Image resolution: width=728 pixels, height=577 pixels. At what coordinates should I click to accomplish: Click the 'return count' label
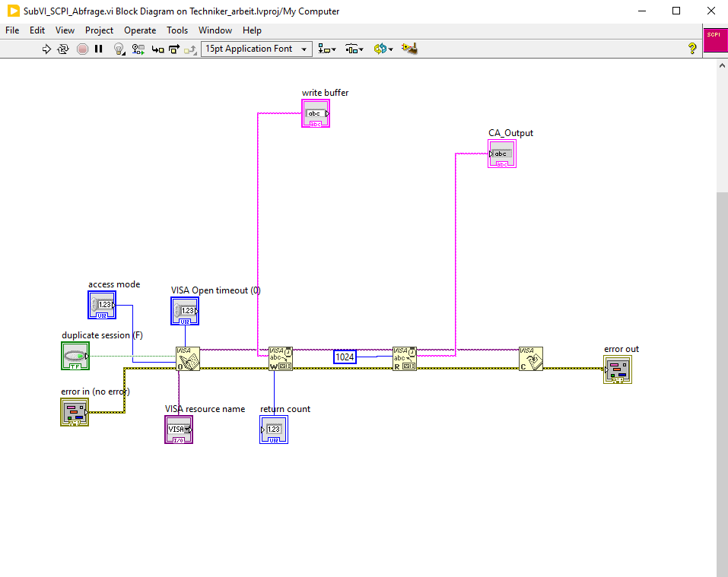coord(285,409)
